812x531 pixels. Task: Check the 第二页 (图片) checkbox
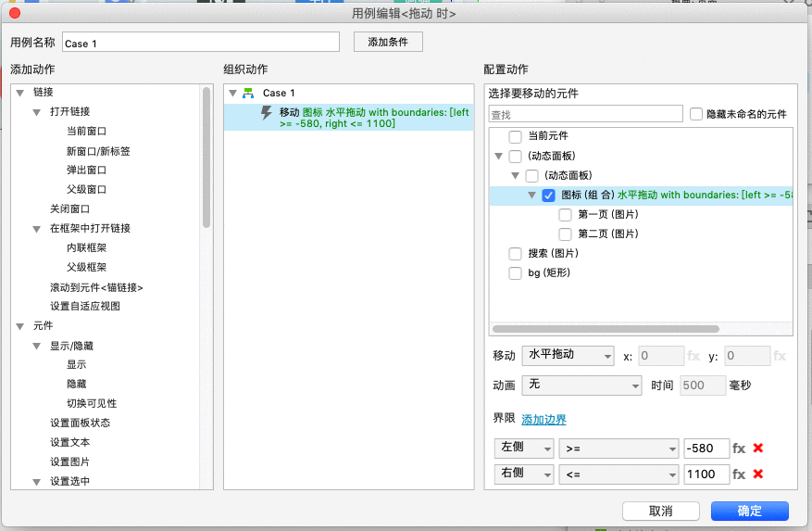click(x=565, y=234)
